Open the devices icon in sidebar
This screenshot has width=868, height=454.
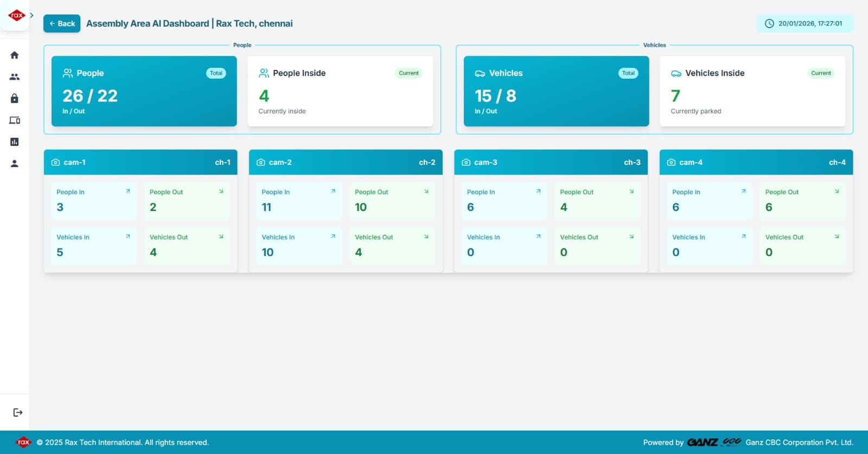pyautogui.click(x=15, y=120)
